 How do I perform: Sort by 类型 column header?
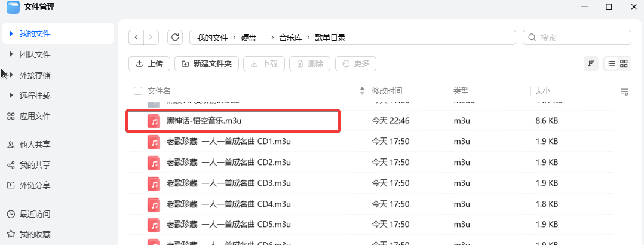tap(461, 91)
